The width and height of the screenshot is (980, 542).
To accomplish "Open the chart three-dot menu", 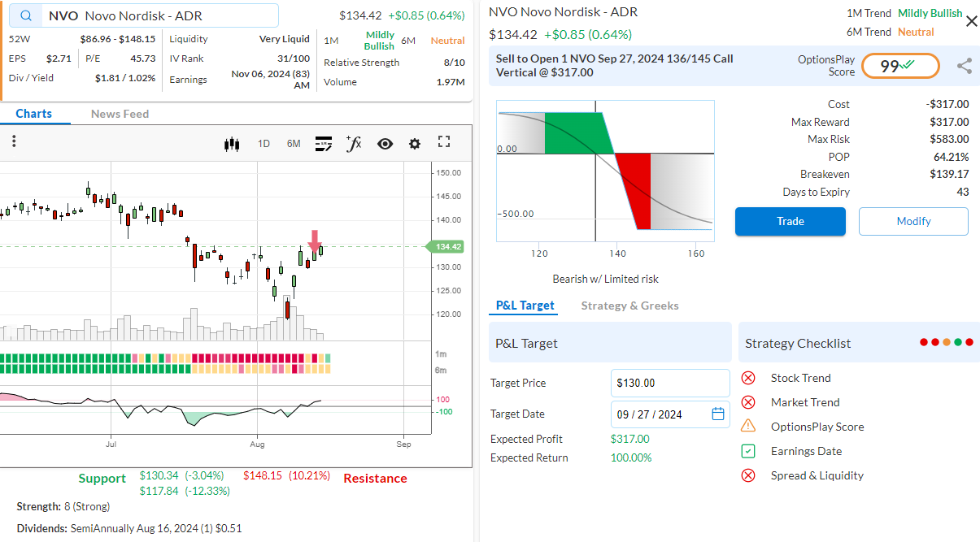I will 14,141.
